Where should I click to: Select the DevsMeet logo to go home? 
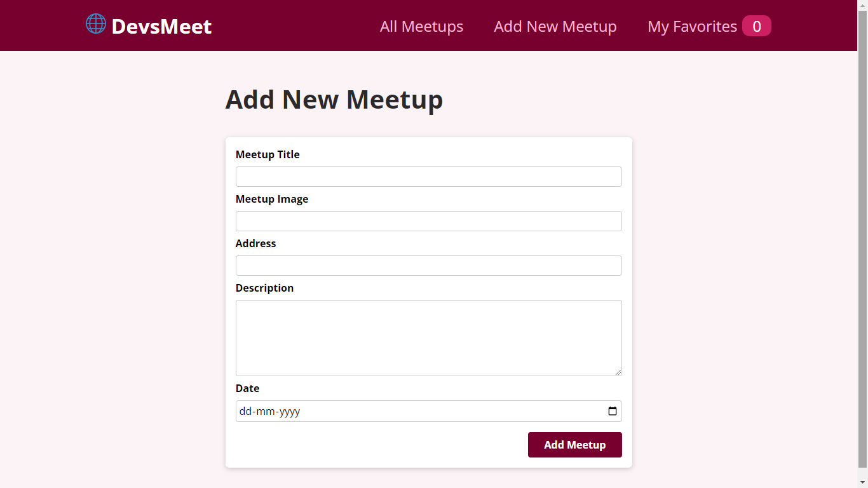161,27
